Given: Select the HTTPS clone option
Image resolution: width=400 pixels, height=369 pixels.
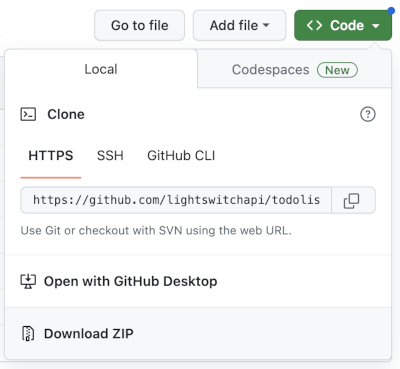Looking at the screenshot, I should [x=51, y=156].
